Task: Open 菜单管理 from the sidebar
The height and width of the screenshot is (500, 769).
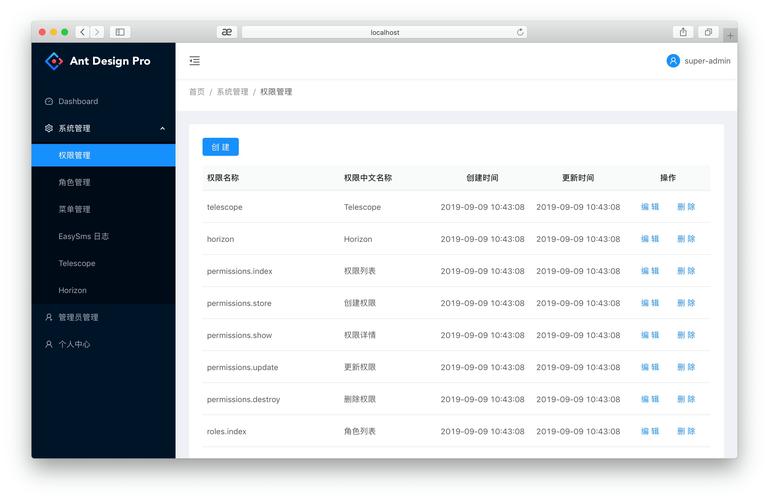Action: (74, 210)
